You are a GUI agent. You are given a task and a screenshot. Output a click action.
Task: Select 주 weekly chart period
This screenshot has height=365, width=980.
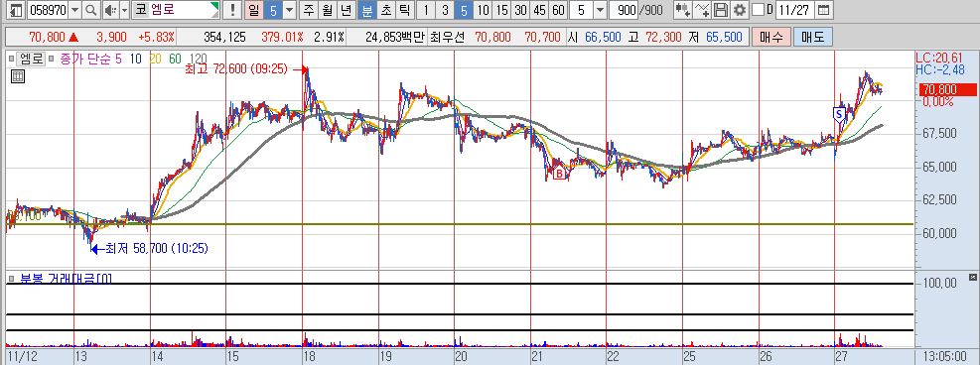[310, 10]
